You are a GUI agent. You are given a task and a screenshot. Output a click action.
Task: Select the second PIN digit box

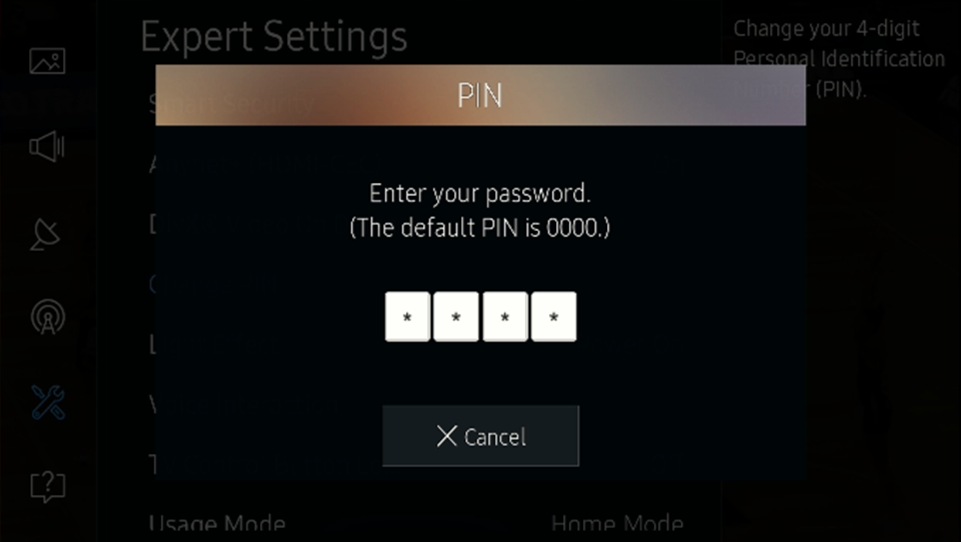[456, 316]
